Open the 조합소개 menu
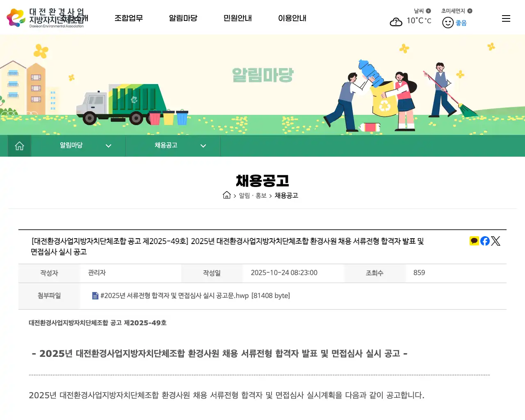The image size is (525, 420). point(74,18)
